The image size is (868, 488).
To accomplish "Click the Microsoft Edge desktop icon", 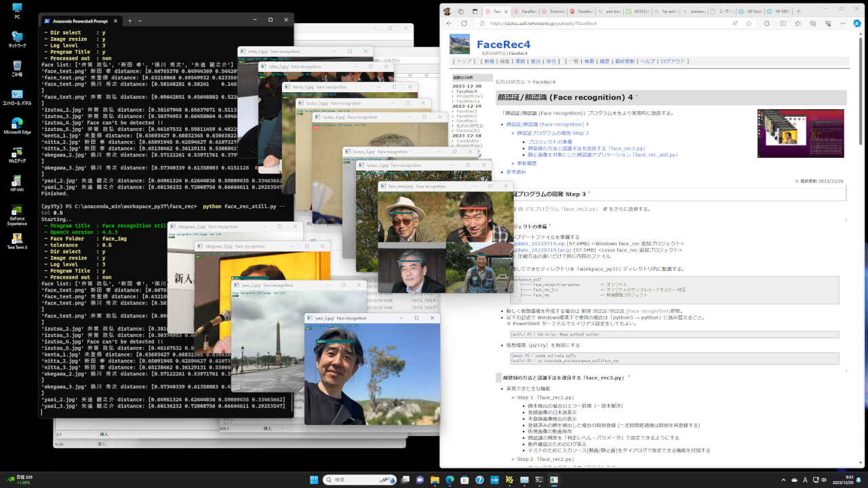I will 17,125.
